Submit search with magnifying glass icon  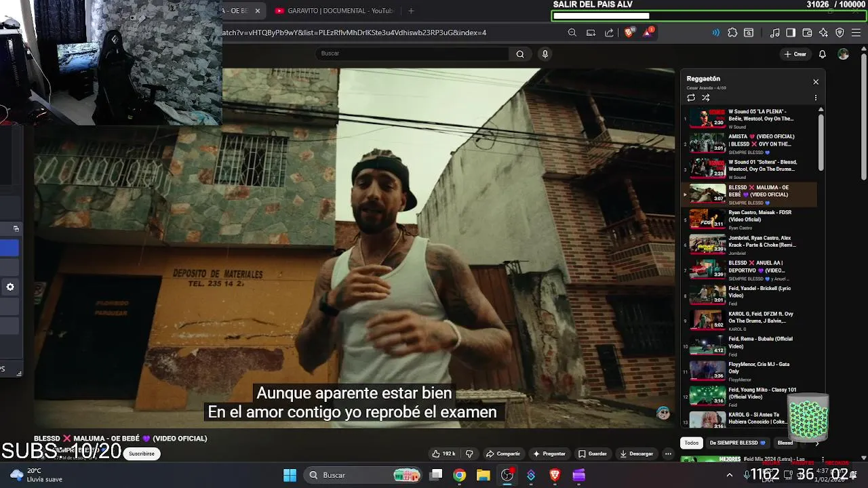pos(520,54)
